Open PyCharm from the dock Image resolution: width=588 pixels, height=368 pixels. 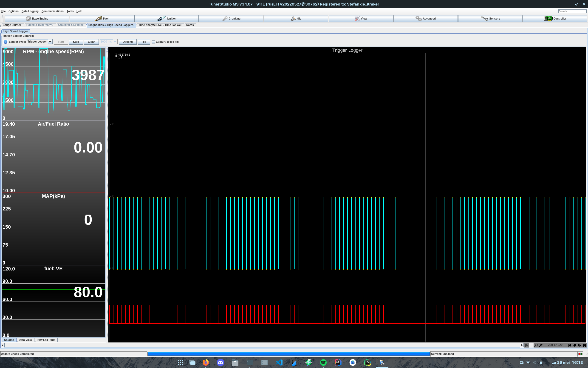tap(367, 362)
